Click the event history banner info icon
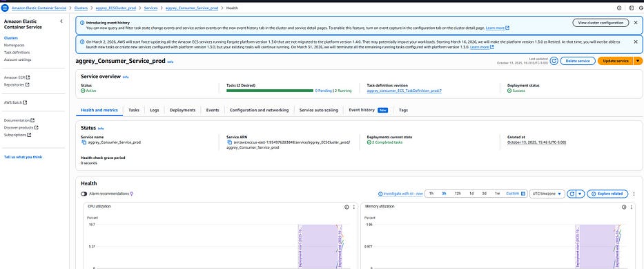Viewport: 644px width, 269px height. [x=81, y=23]
